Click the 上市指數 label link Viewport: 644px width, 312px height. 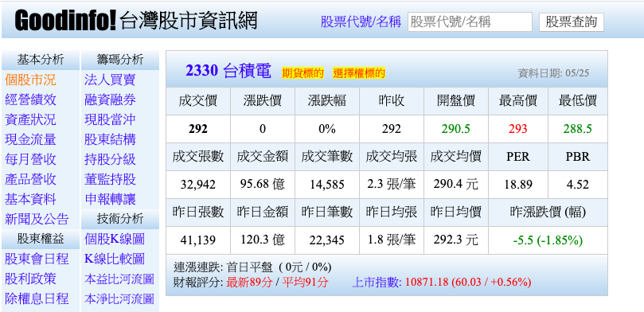[377, 283]
